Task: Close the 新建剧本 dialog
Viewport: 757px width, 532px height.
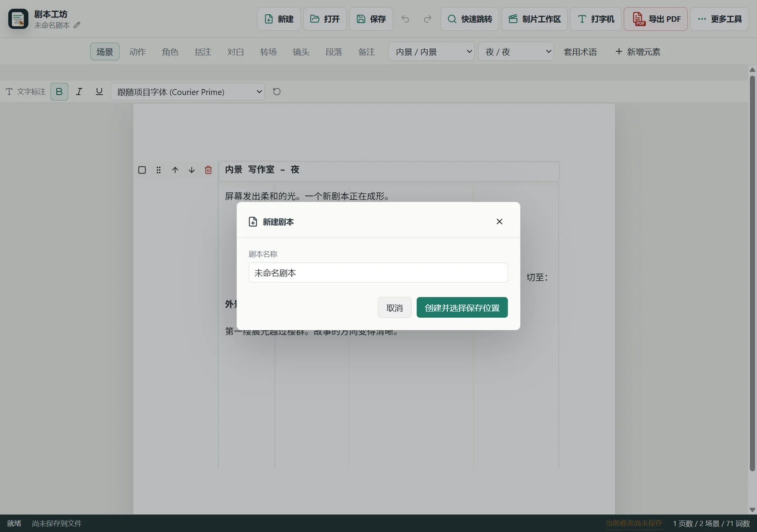Action: [x=500, y=221]
